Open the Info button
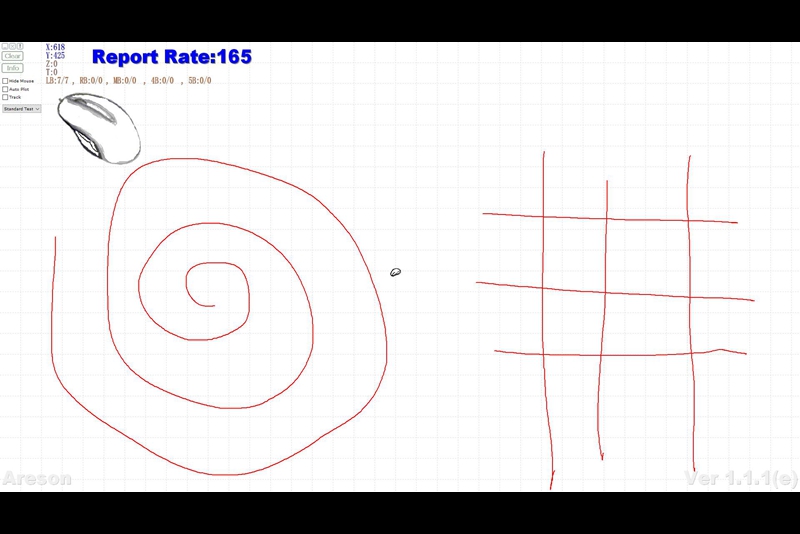Image resolution: width=800 pixels, height=534 pixels. tap(12, 68)
